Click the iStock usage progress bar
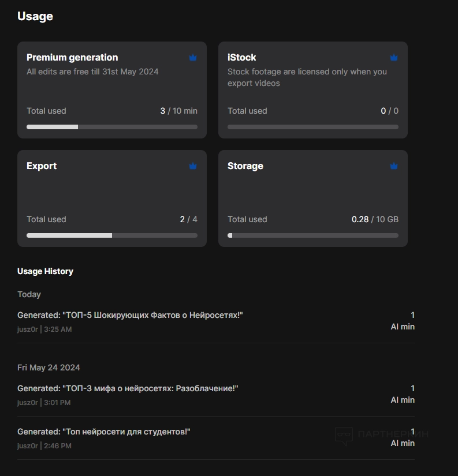458x476 pixels. click(313, 127)
